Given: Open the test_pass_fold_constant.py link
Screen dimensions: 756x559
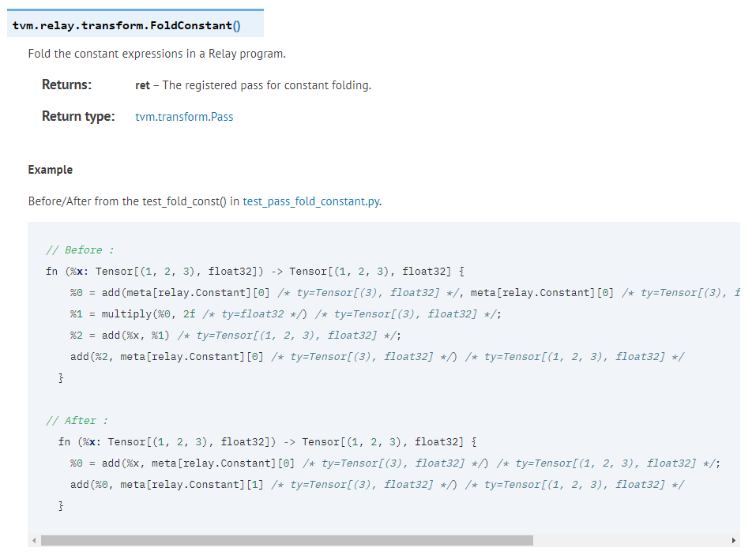Looking at the screenshot, I should point(311,201).
